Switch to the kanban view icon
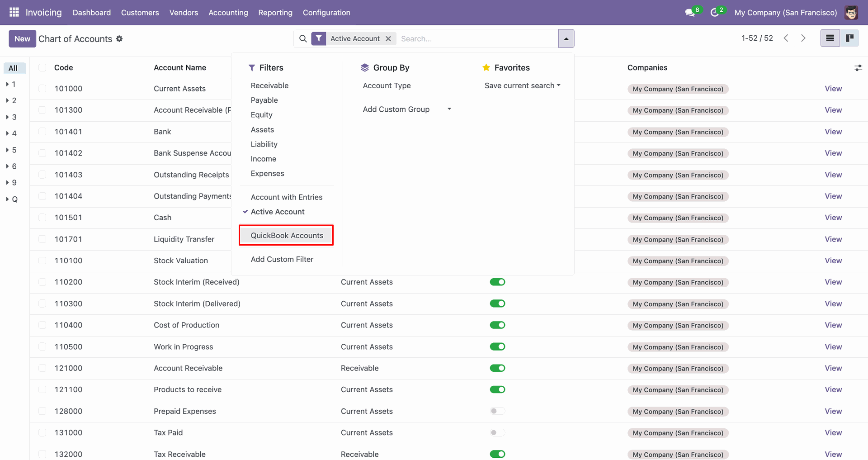 849,38
